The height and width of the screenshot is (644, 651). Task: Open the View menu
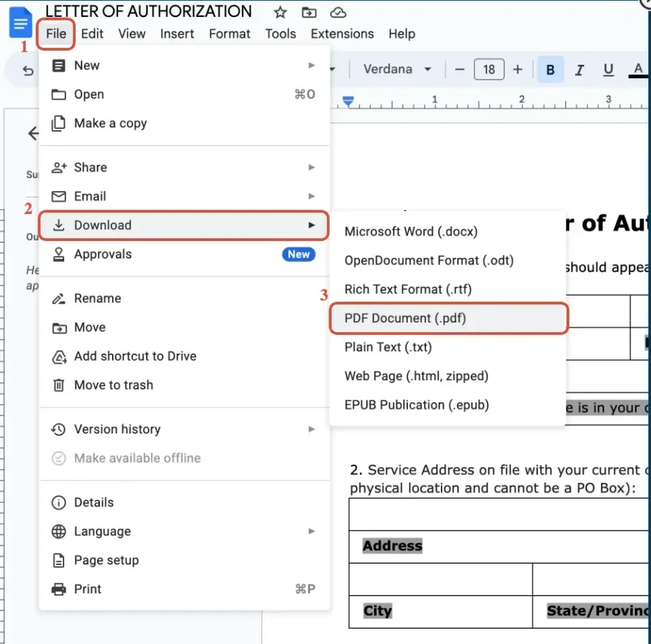(132, 34)
